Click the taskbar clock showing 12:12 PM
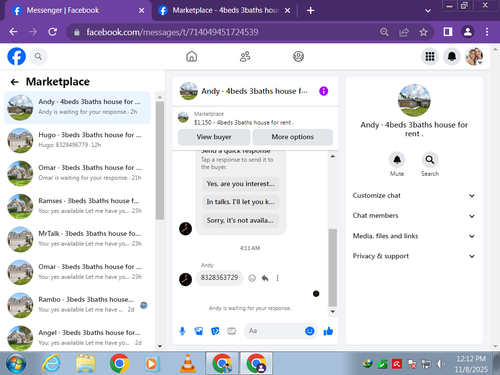This screenshot has height=375, width=500. 471,364
